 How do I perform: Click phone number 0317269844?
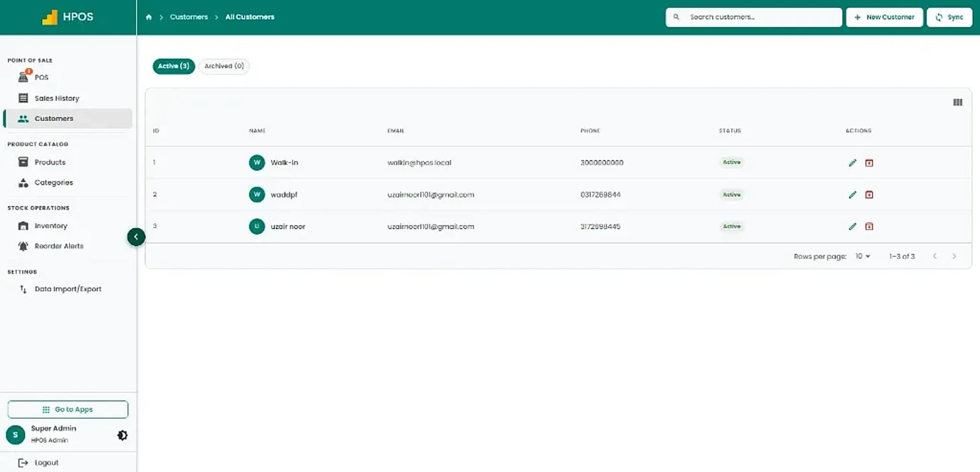pyautogui.click(x=600, y=195)
